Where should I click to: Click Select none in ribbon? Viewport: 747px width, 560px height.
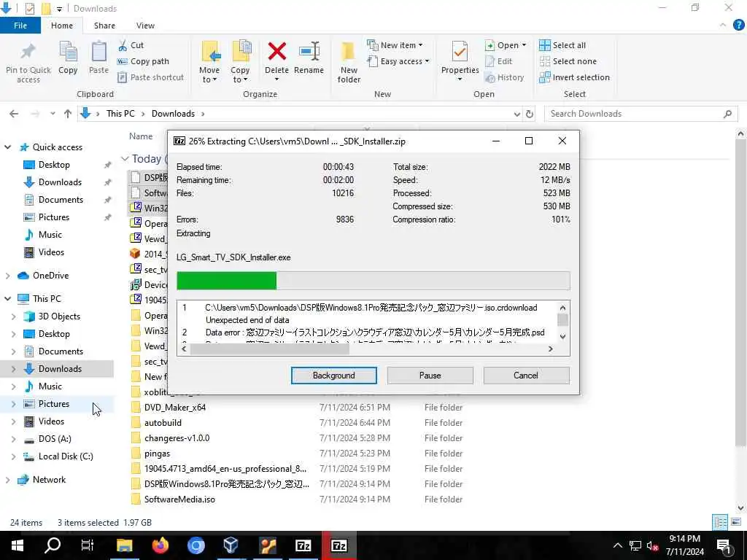568,61
